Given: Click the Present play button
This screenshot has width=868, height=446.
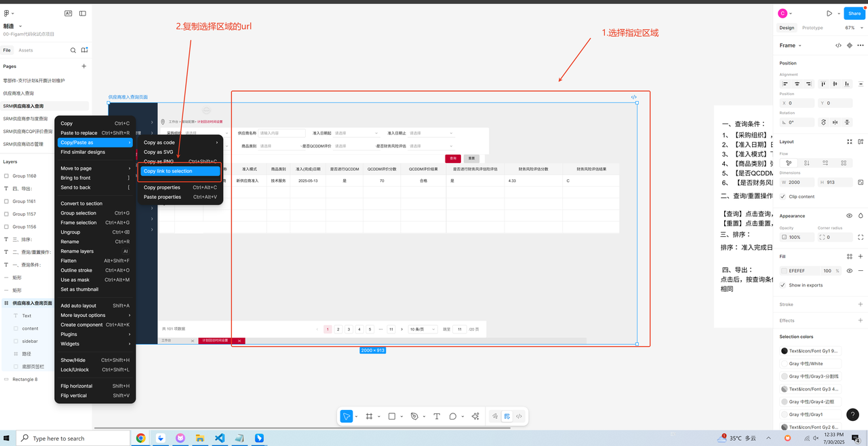Looking at the screenshot, I should tap(829, 13).
